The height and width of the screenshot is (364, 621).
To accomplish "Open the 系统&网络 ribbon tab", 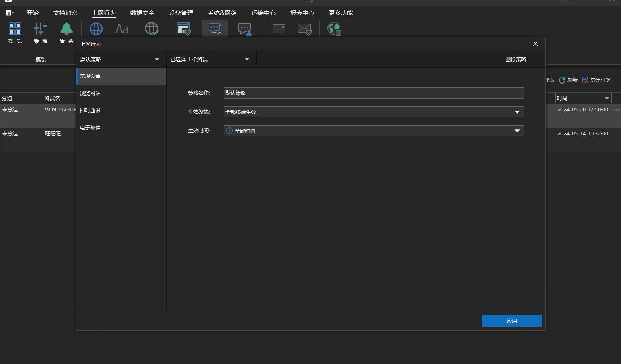I will [x=222, y=13].
